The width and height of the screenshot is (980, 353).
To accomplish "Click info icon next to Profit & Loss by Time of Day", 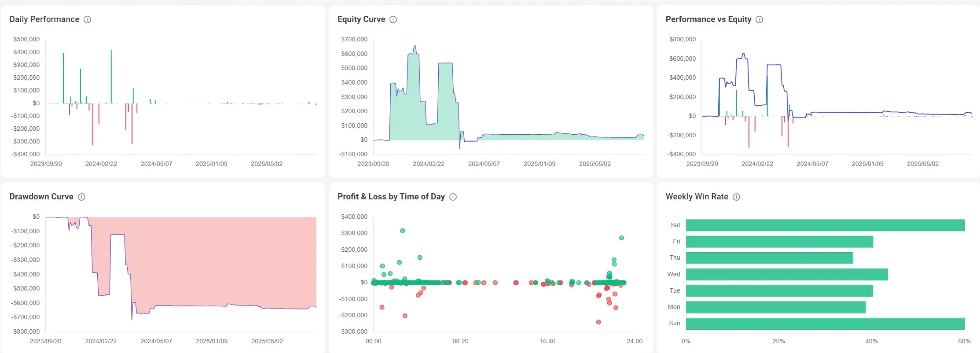I will (453, 197).
